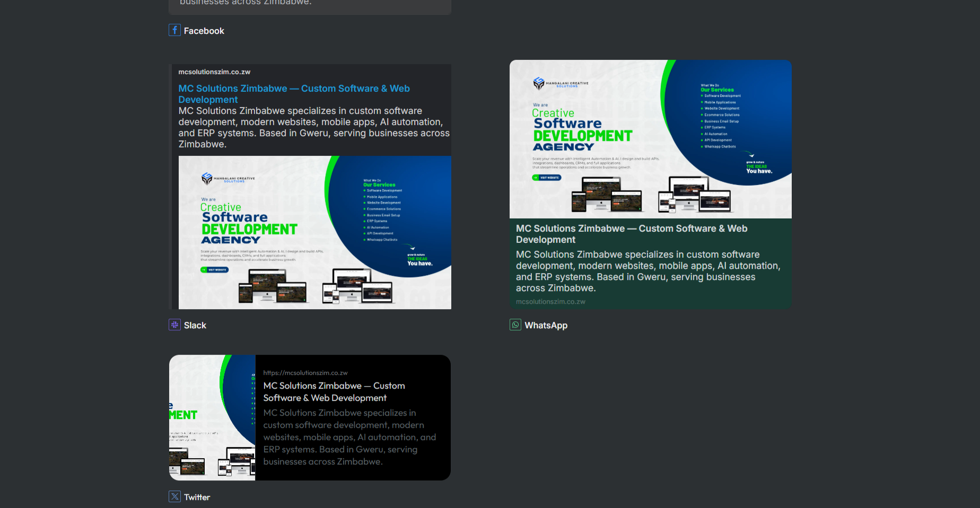Click the Facebook logo icon
Image resolution: width=980 pixels, height=508 pixels.
click(174, 30)
